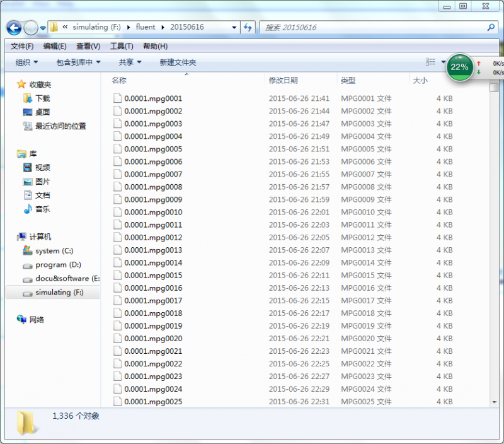Image resolution: width=504 pixels, height=444 pixels.
Task: Open the program (D:) drive
Action: click(x=52, y=264)
